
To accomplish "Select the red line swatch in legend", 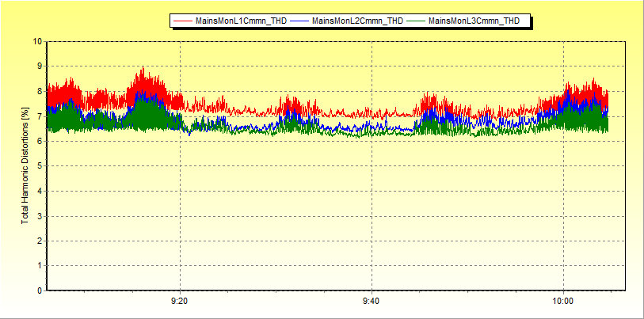I will coord(183,21).
